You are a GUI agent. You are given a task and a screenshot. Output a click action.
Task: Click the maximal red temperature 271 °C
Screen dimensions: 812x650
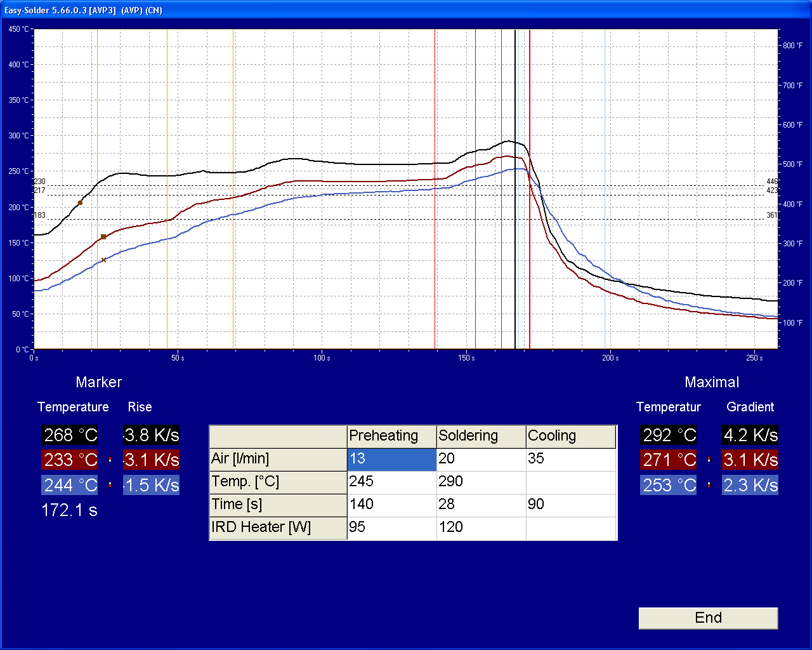pos(669,460)
